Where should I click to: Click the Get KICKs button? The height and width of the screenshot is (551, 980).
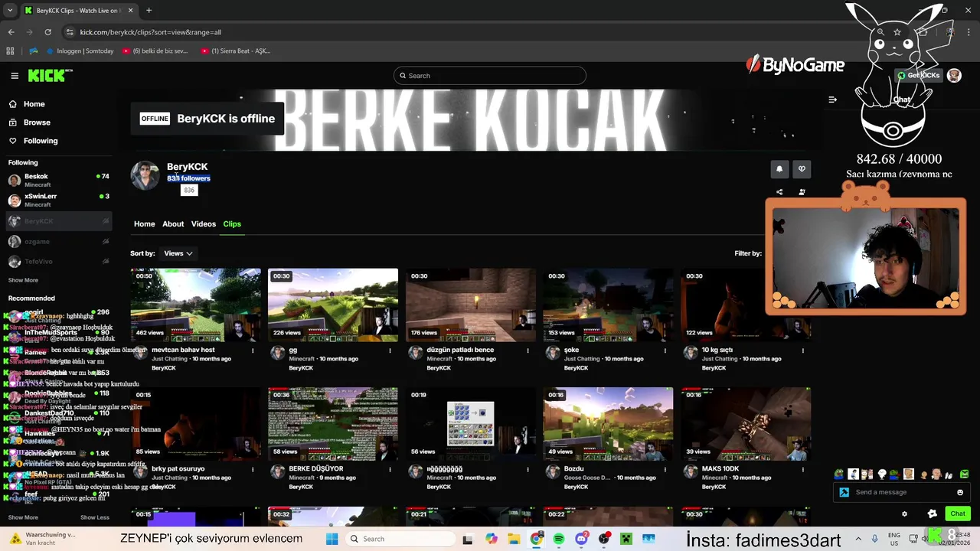click(919, 75)
